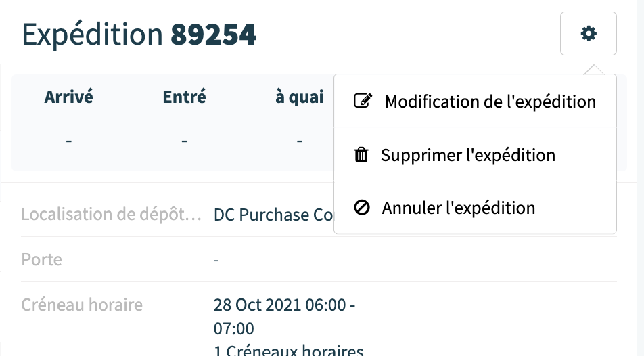Click the Créneau horaire label

pos(82,305)
